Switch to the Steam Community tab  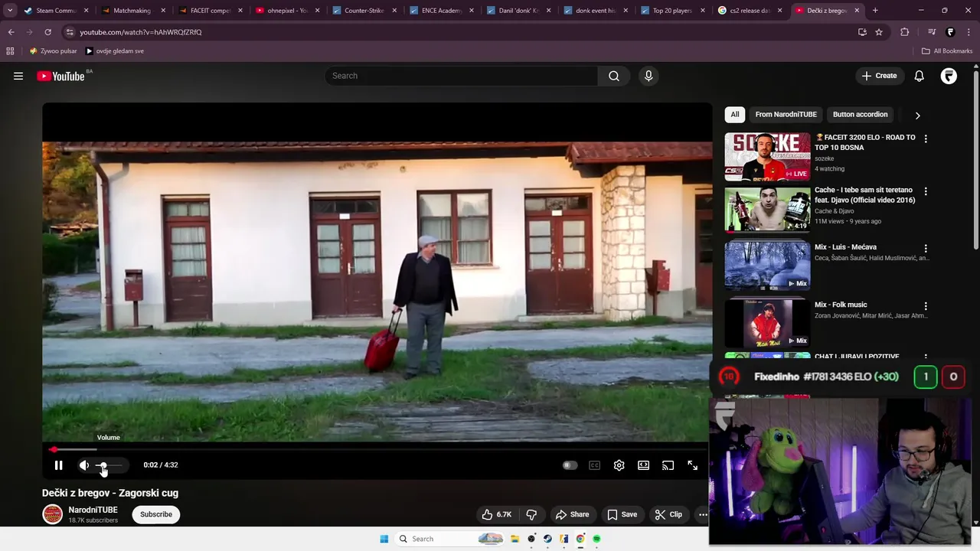pos(56,11)
